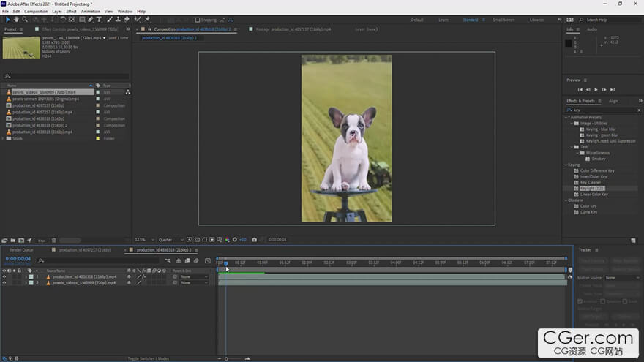Take snapshot with camera icon in viewer

click(x=254, y=240)
